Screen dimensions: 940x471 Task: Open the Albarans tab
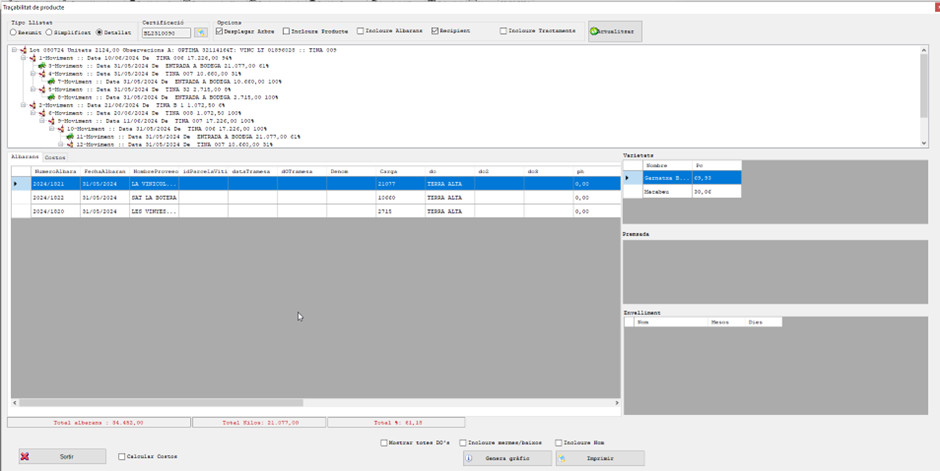point(25,157)
